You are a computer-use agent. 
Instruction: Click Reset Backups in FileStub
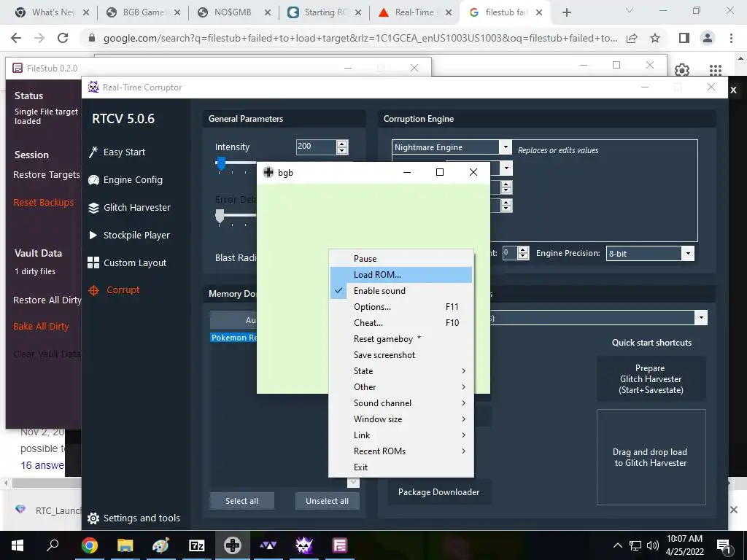43,203
